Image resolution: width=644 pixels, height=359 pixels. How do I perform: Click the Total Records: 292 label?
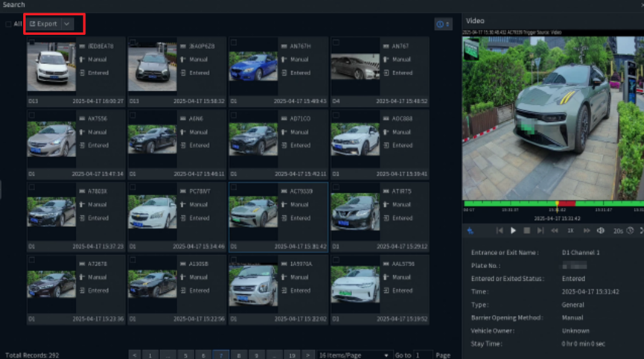point(32,355)
